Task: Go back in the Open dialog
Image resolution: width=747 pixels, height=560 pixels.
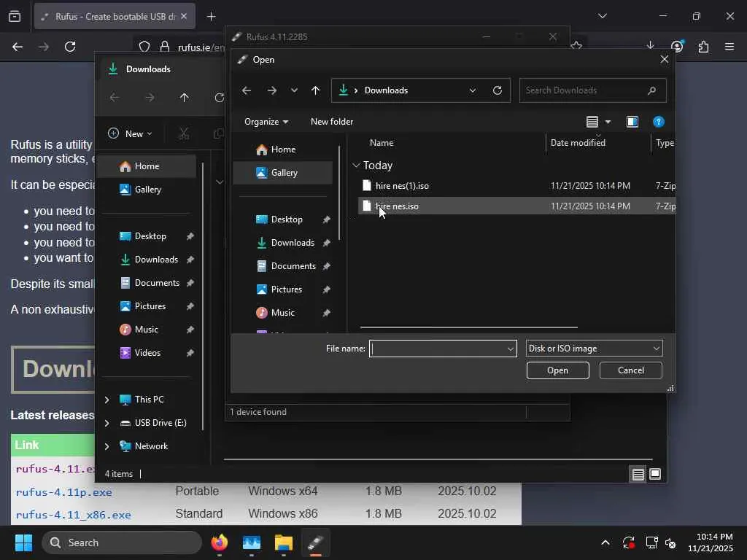Action: click(x=247, y=90)
